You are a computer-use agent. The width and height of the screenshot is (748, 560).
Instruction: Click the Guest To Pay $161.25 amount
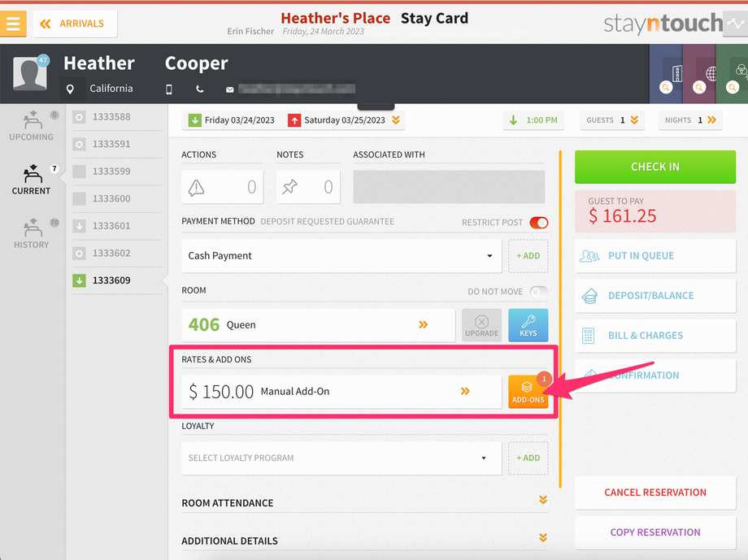[655, 211]
